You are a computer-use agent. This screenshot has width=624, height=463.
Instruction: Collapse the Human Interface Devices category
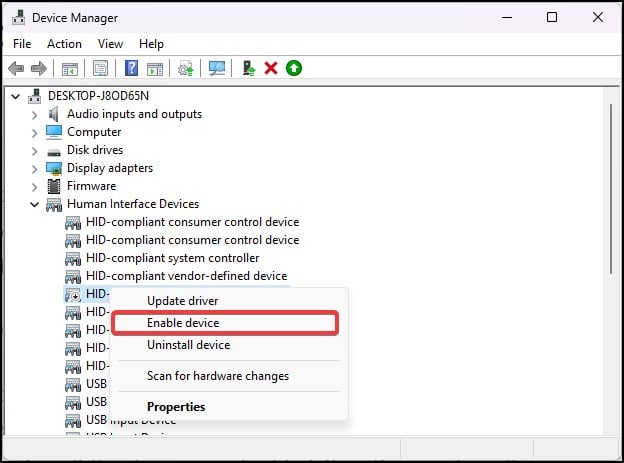click(35, 205)
